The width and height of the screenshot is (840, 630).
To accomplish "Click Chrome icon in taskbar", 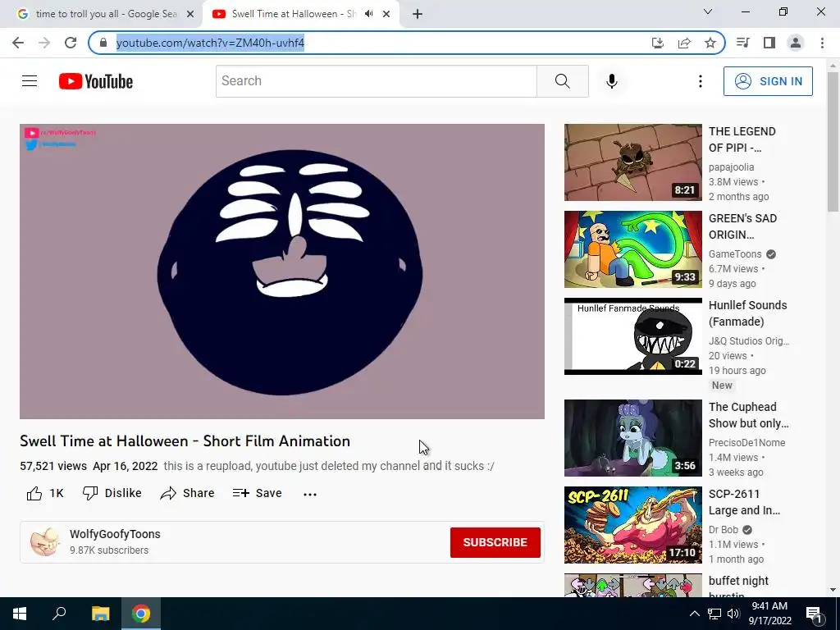I will (x=141, y=614).
